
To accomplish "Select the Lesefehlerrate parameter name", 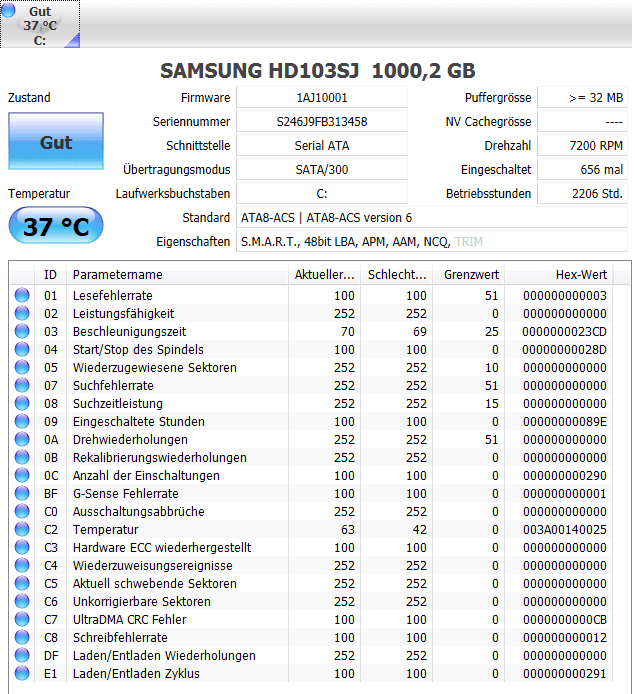I will (x=112, y=295).
